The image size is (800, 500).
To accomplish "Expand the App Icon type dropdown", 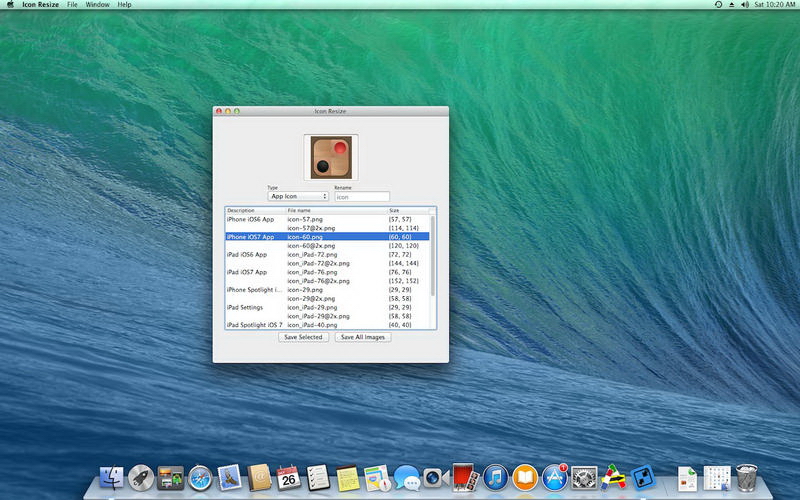I will (298, 196).
